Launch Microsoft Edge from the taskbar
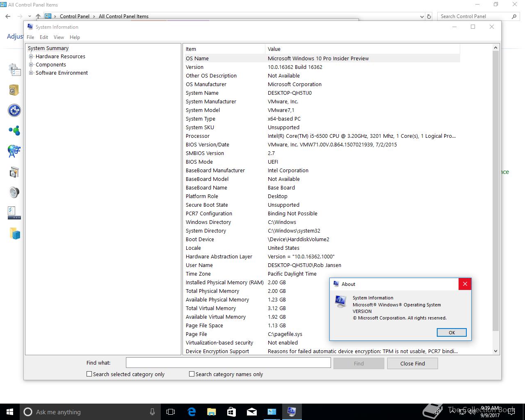The image size is (525, 420). (192, 412)
